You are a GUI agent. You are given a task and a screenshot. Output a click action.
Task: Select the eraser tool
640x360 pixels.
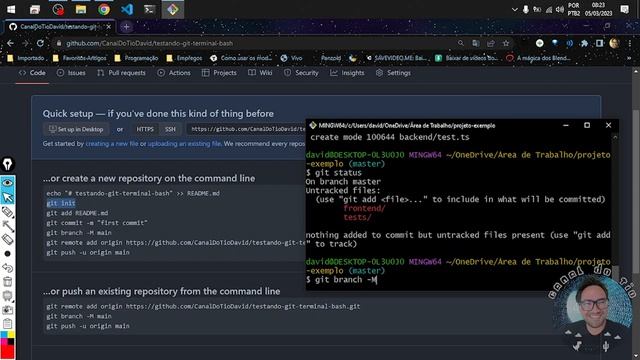tap(7, 240)
